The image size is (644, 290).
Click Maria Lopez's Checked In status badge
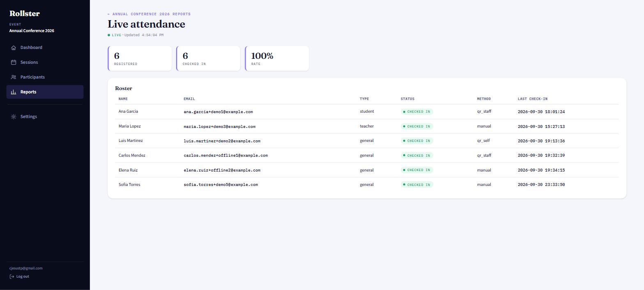[x=417, y=126]
